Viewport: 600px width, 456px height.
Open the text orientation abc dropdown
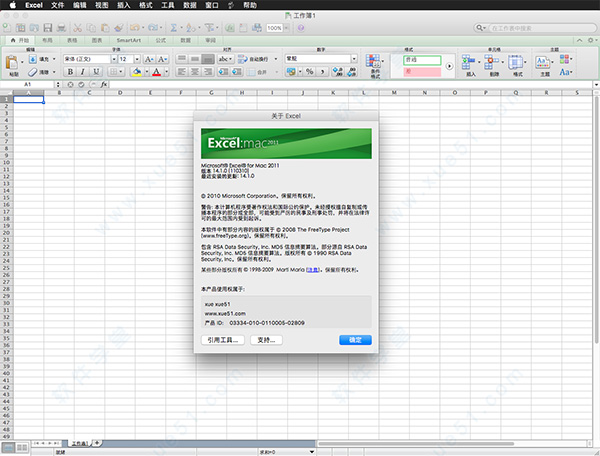click(225, 59)
